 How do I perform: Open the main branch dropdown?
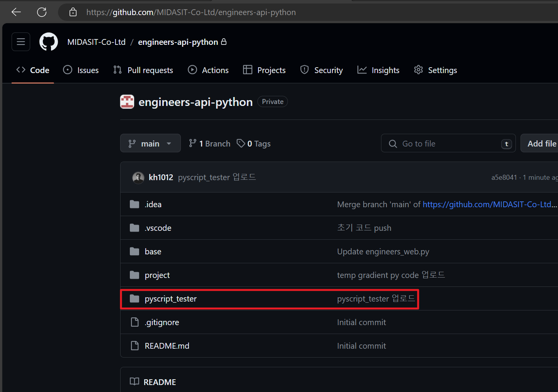pyautogui.click(x=150, y=143)
